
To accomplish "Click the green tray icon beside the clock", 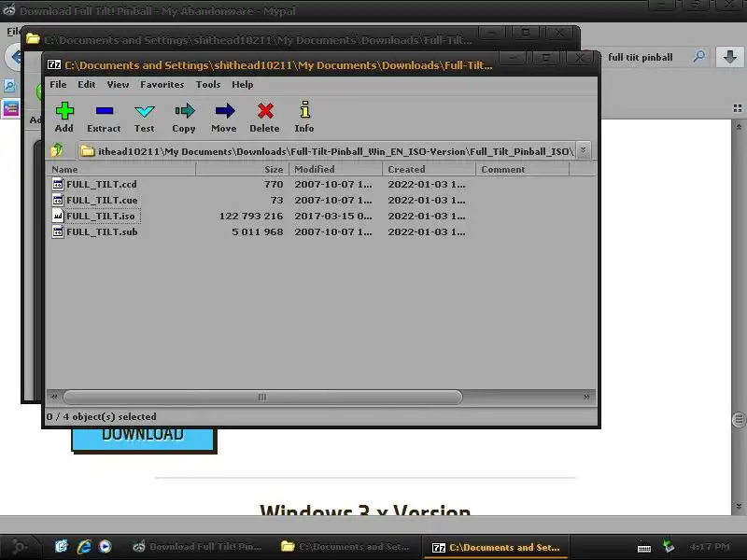I will point(669,546).
